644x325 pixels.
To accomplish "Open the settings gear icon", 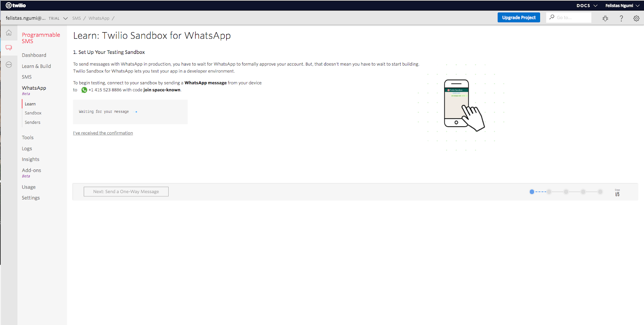I will 636,18.
